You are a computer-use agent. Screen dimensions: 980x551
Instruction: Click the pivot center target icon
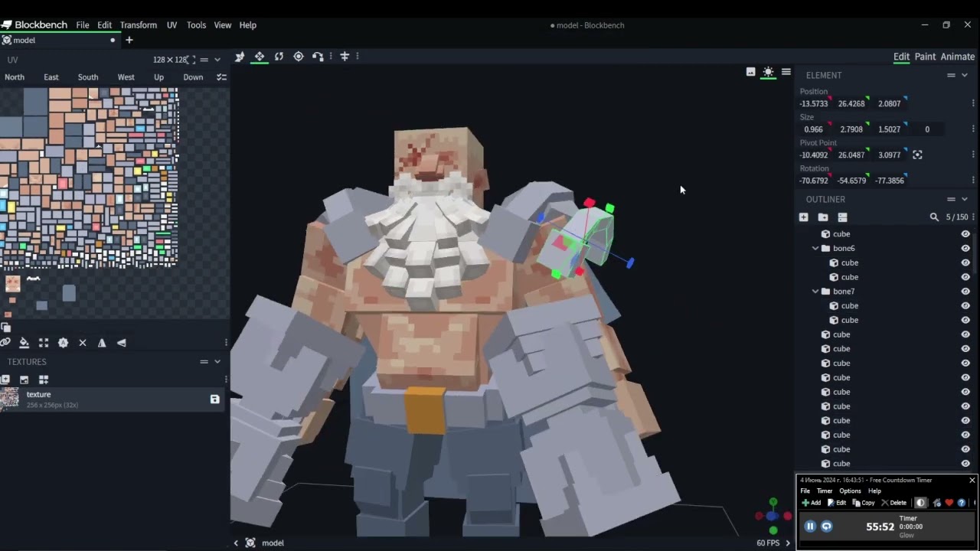click(917, 155)
